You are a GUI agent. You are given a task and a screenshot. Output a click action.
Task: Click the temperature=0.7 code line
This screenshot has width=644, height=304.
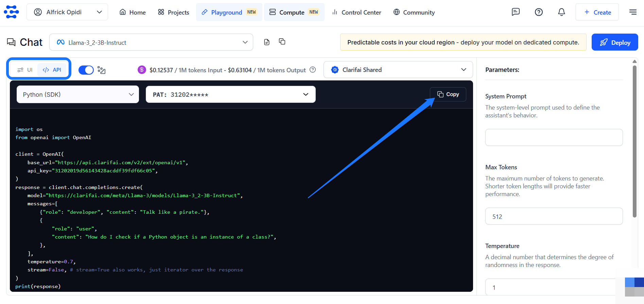click(52, 262)
